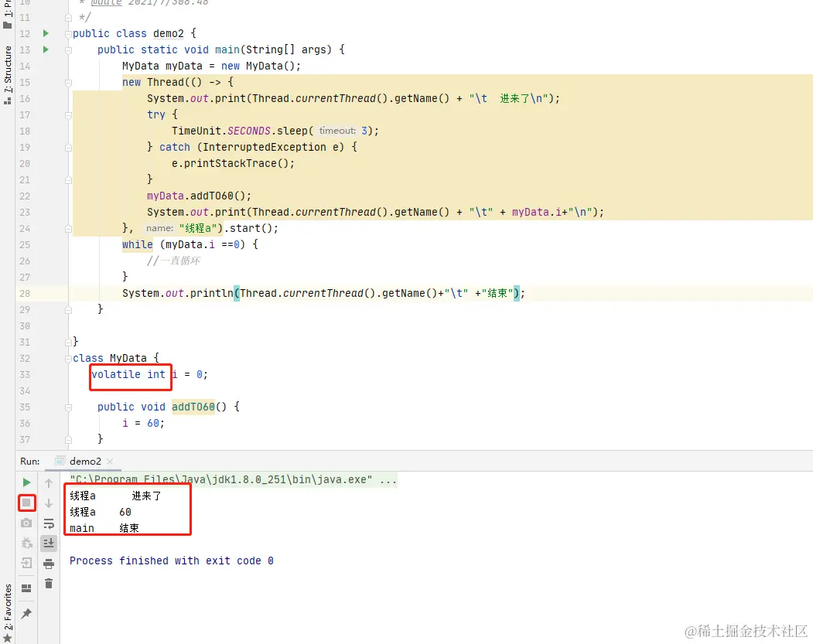This screenshot has width=813, height=644.
Task: Click 'println' on line 28
Action: click(x=211, y=293)
